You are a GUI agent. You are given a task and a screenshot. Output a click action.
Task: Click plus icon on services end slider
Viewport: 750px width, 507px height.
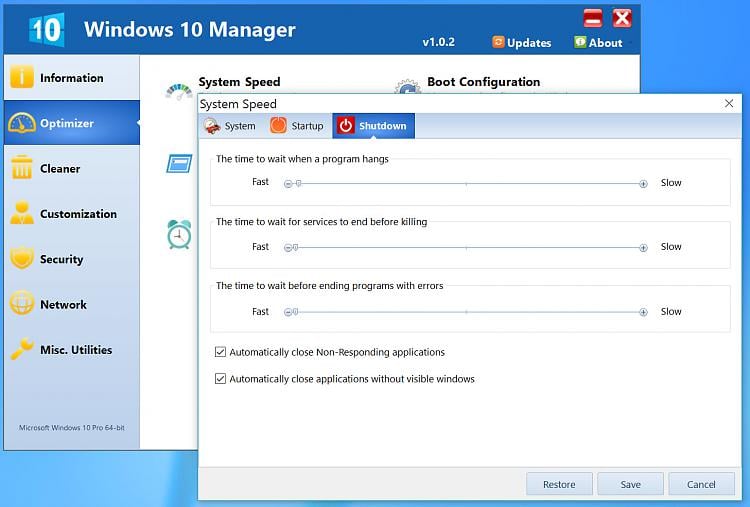pos(643,248)
